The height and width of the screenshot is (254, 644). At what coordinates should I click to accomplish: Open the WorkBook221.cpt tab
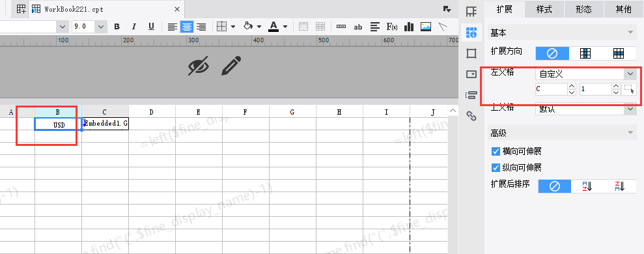pos(105,9)
